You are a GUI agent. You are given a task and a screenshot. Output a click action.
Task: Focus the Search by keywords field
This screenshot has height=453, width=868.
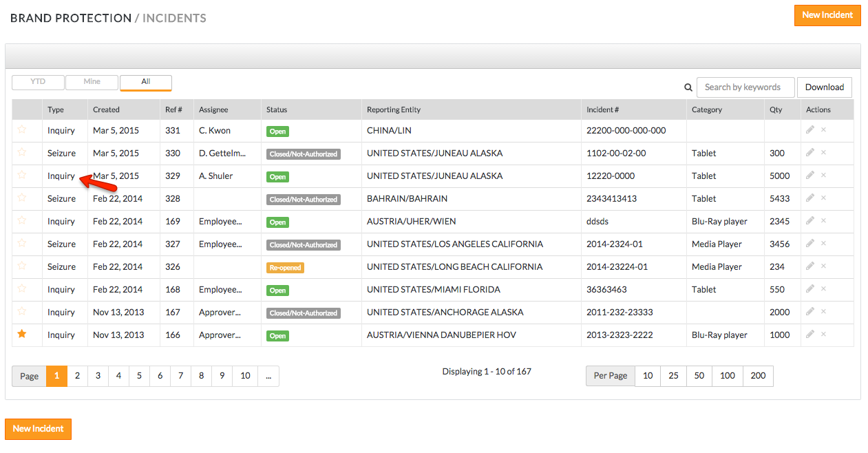click(745, 87)
